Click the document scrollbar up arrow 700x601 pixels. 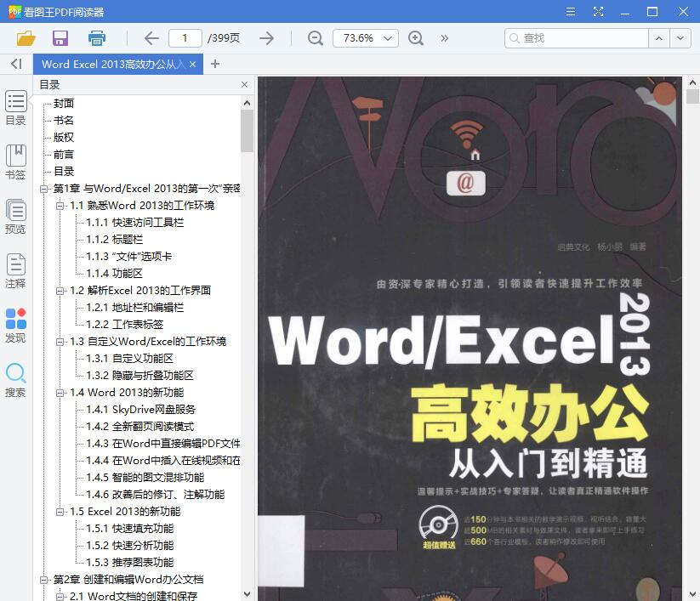pyautogui.click(x=692, y=82)
